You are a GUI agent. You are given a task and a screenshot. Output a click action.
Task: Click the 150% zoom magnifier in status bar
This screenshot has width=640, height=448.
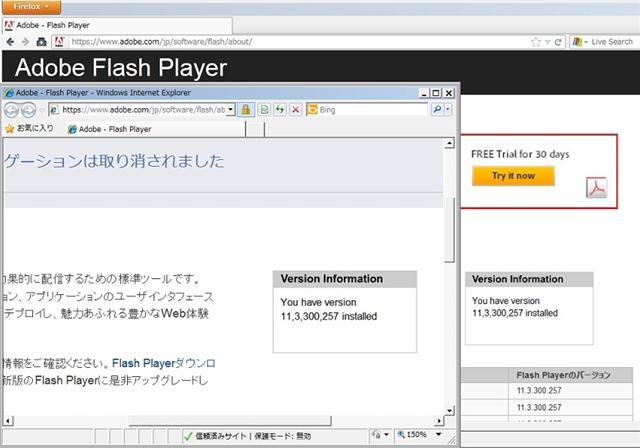tap(401, 435)
